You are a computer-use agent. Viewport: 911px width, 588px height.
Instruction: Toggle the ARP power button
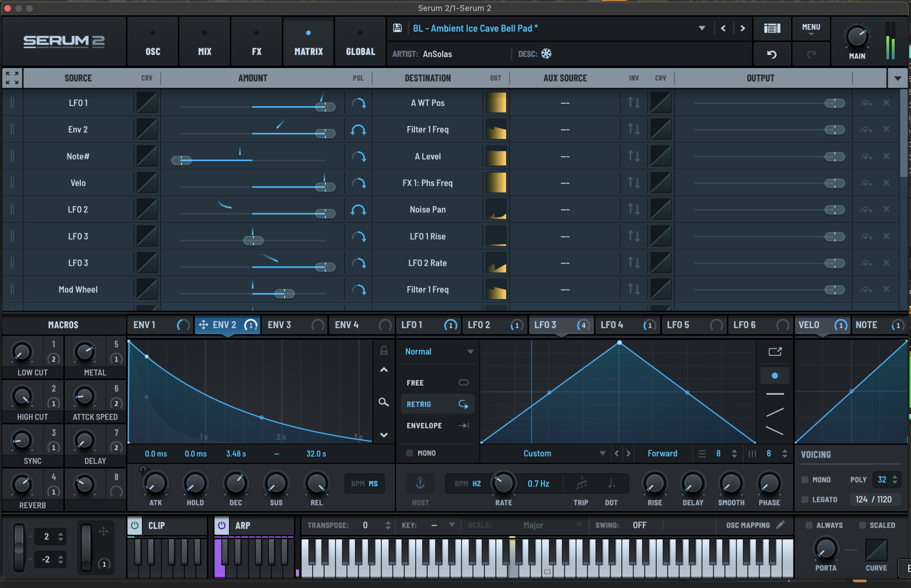coord(221,525)
